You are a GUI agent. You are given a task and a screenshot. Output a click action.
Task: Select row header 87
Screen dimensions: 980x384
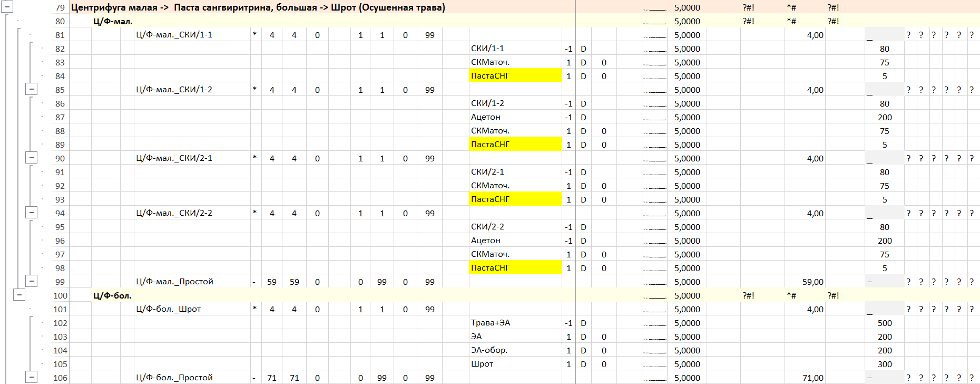[60, 117]
